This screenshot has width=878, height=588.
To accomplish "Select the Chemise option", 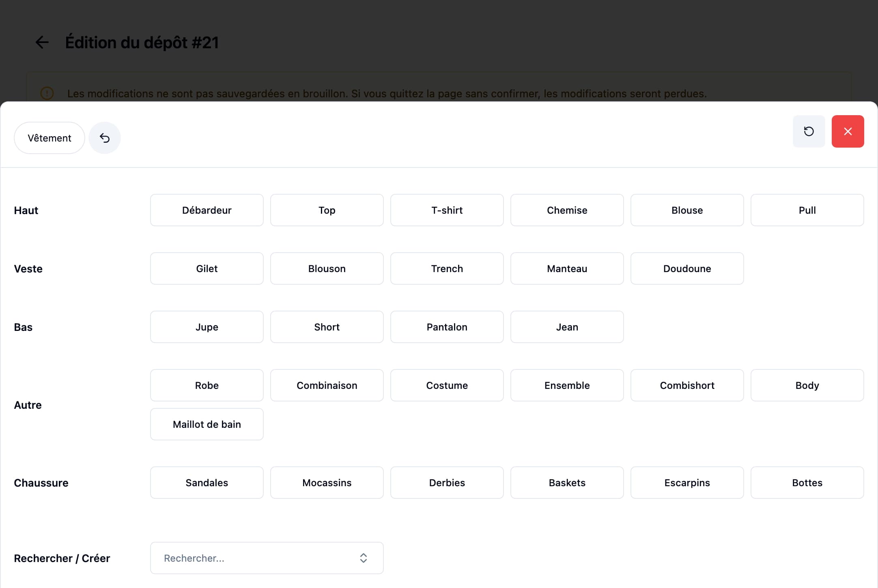I will point(567,210).
